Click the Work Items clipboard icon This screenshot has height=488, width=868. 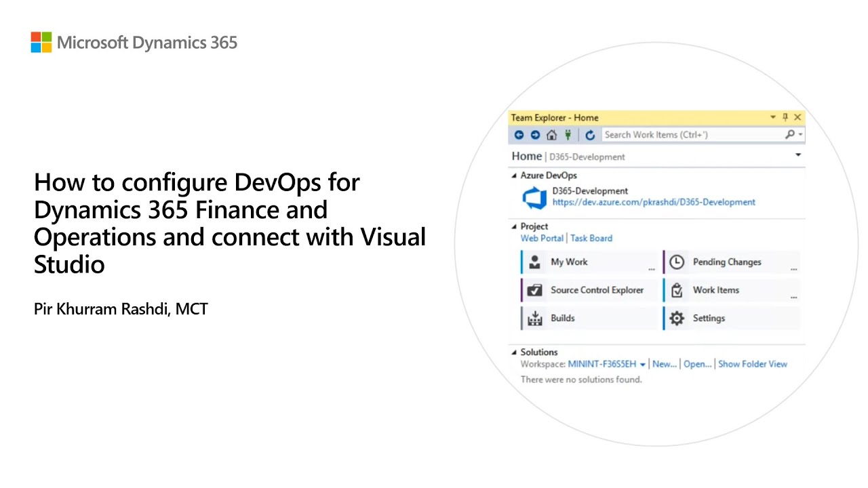click(x=677, y=291)
